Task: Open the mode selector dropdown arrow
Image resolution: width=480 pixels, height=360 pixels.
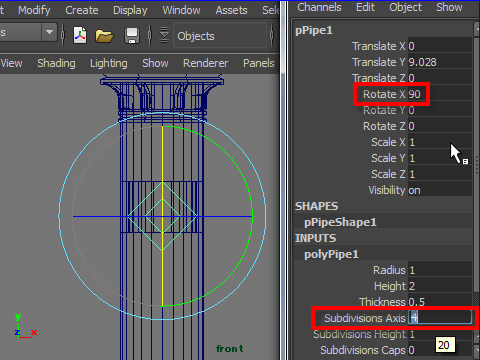Action: pyautogui.click(x=49, y=32)
